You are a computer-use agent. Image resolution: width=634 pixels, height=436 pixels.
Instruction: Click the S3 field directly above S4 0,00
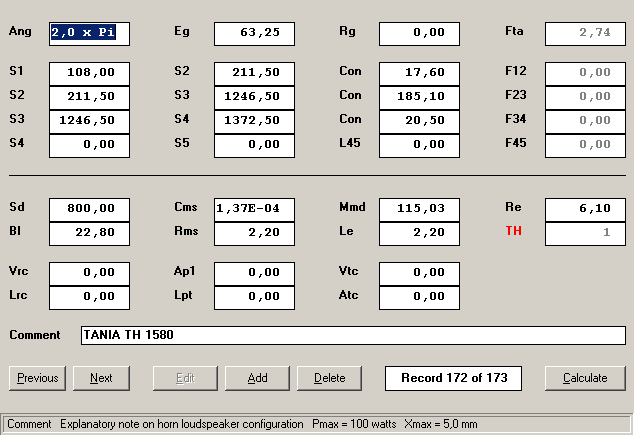click(89, 122)
